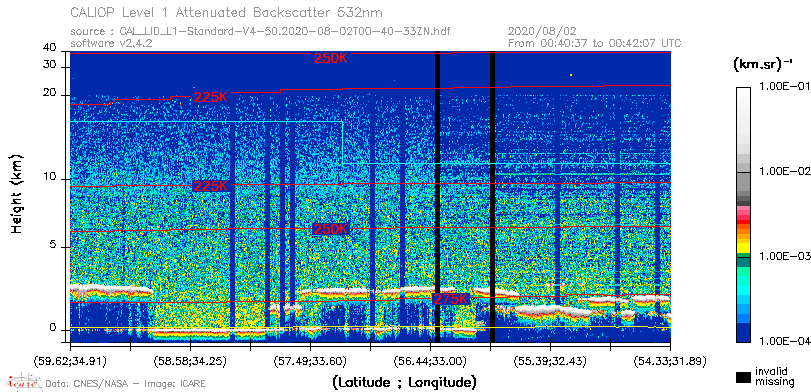Click x-axis label '(56.44;33.00)'
Viewport: 811px width, 392px height.
431,360
